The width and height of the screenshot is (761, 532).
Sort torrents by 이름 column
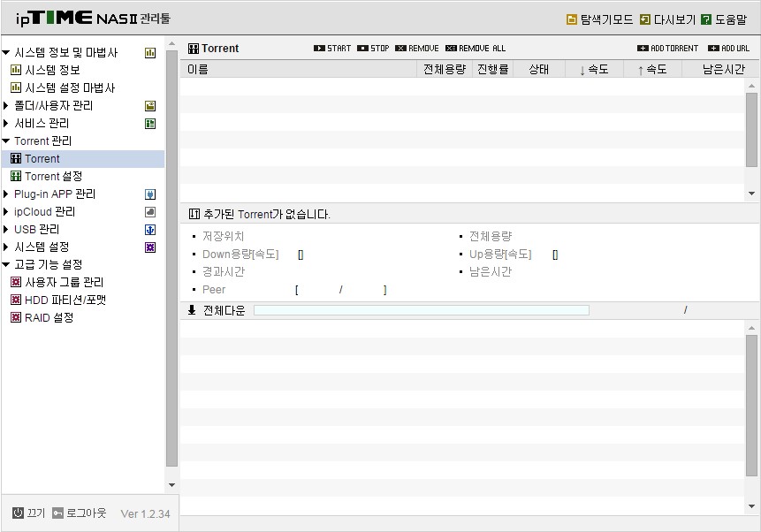coord(299,70)
